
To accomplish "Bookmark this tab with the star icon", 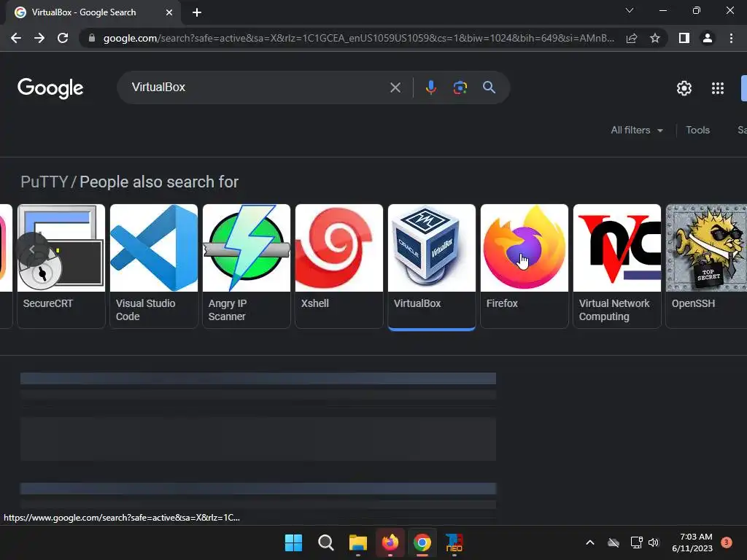I will pyautogui.click(x=655, y=38).
